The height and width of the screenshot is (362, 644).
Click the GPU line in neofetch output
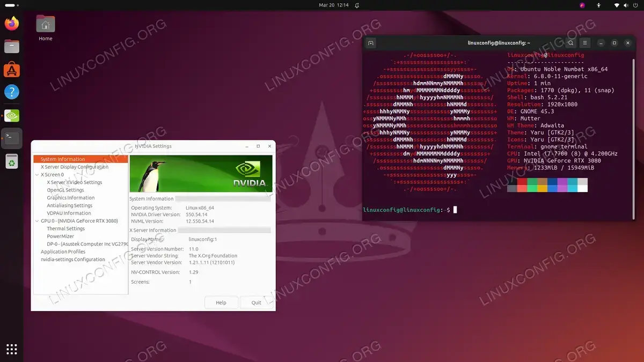click(x=554, y=161)
